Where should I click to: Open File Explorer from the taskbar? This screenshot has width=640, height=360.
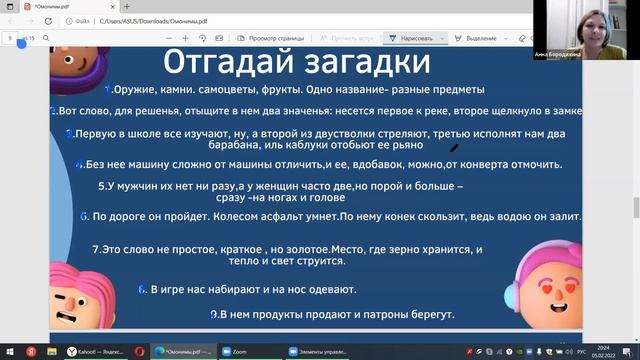pos(51,351)
